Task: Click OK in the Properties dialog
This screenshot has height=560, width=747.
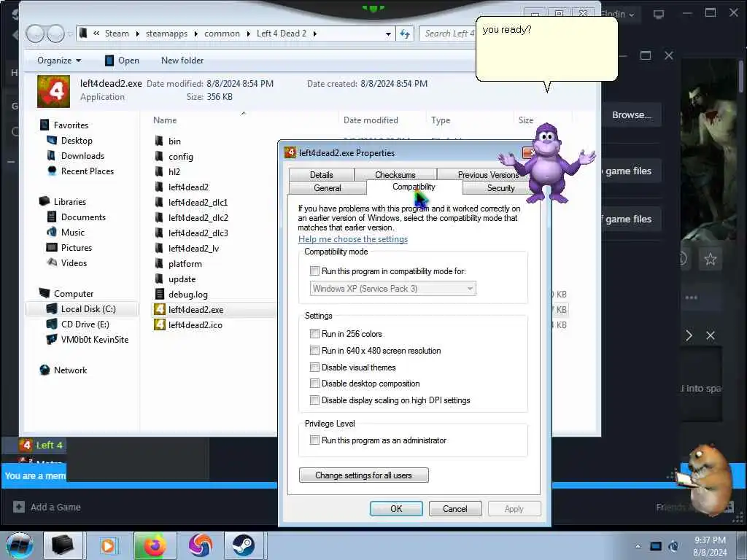Action: point(396,508)
